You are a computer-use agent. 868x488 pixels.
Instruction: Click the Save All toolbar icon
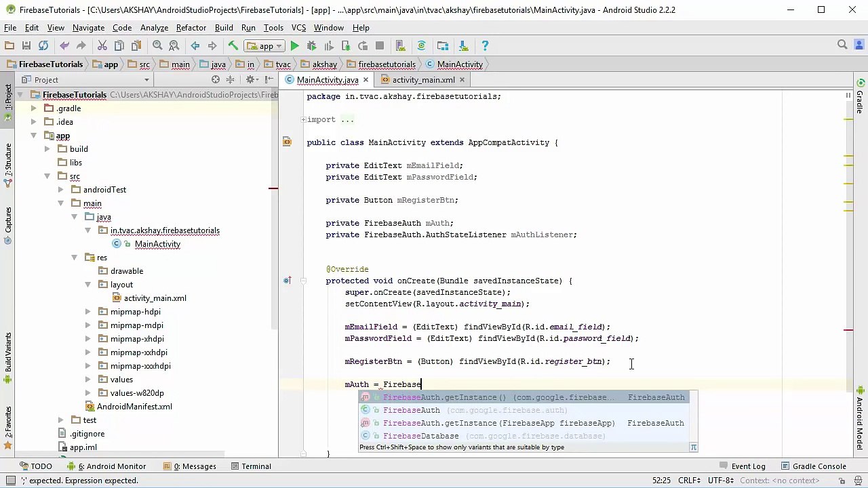point(26,46)
